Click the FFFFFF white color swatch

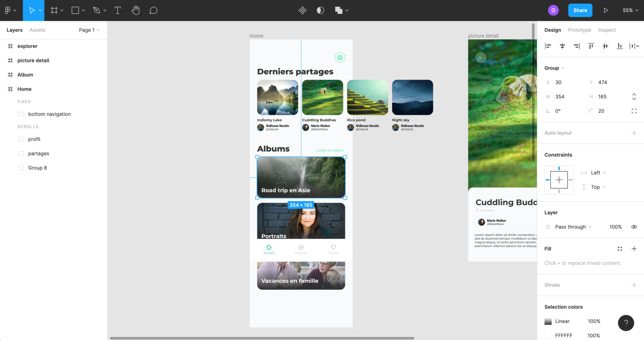click(548, 335)
